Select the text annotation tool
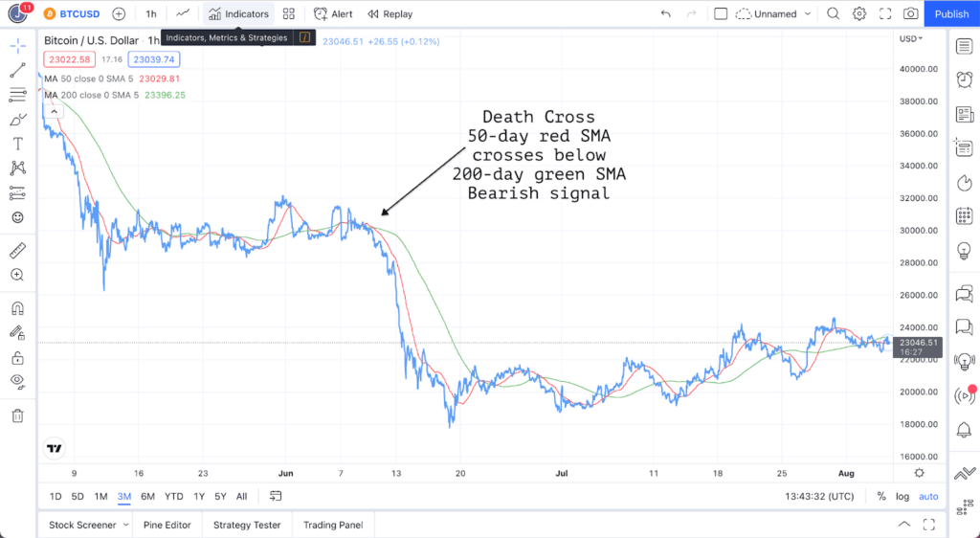This screenshot has height=538, width=980. pos(17,144)
